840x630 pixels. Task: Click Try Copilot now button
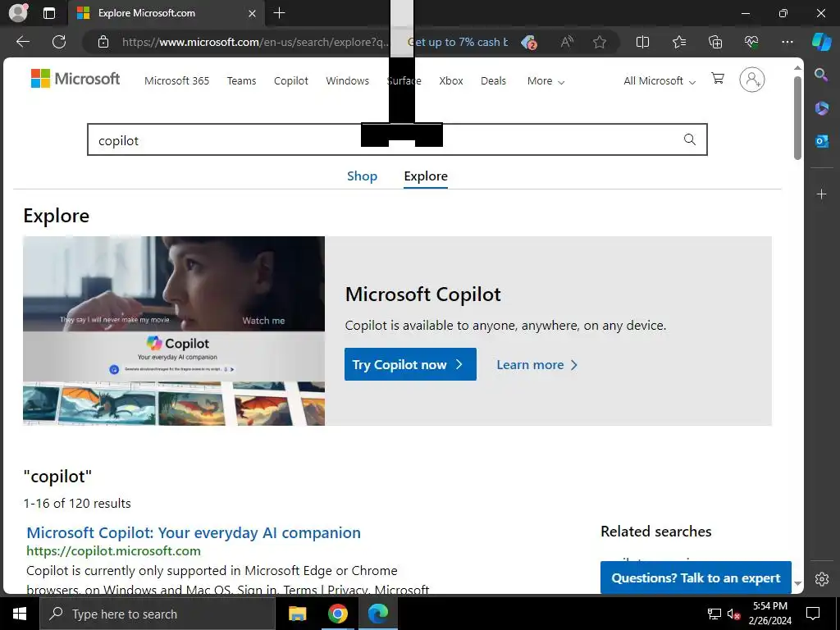coord(410,364)
